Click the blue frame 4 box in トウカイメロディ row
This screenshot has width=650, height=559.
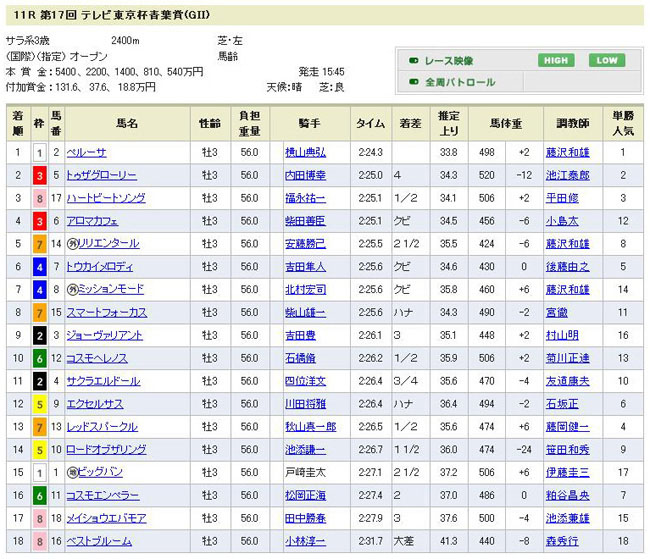tap(38, 267)
